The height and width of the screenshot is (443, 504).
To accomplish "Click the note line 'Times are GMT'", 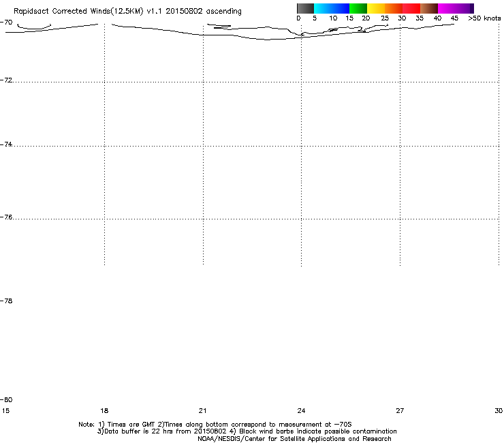I will click(215, 425).
